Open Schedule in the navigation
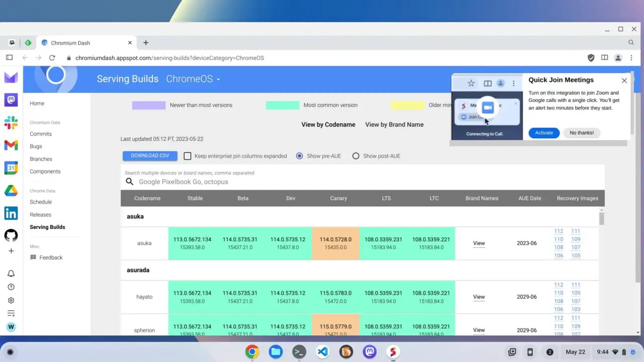644x362 pixels. tap(41, 202)
